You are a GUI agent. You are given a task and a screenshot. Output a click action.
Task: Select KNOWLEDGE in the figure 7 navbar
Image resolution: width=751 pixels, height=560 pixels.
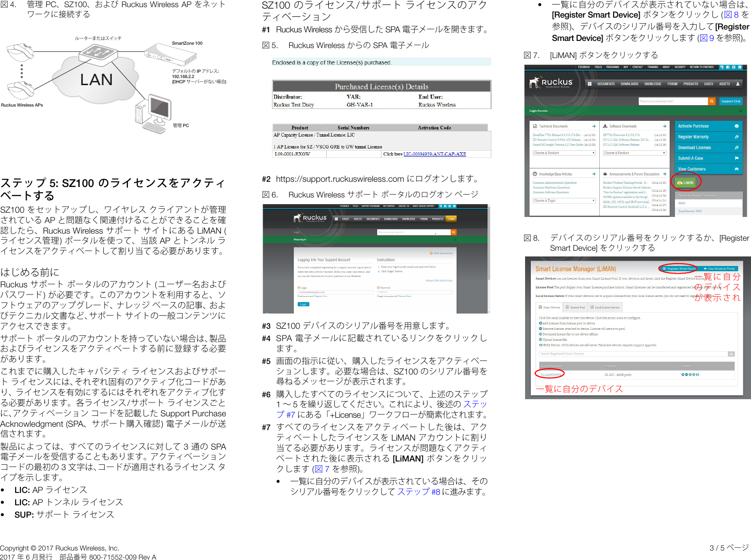(653, 84)
